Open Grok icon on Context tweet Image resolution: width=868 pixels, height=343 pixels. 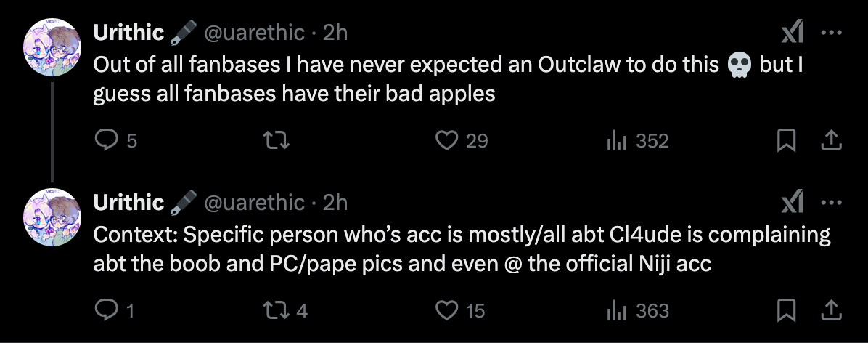(x=790, y=204)
